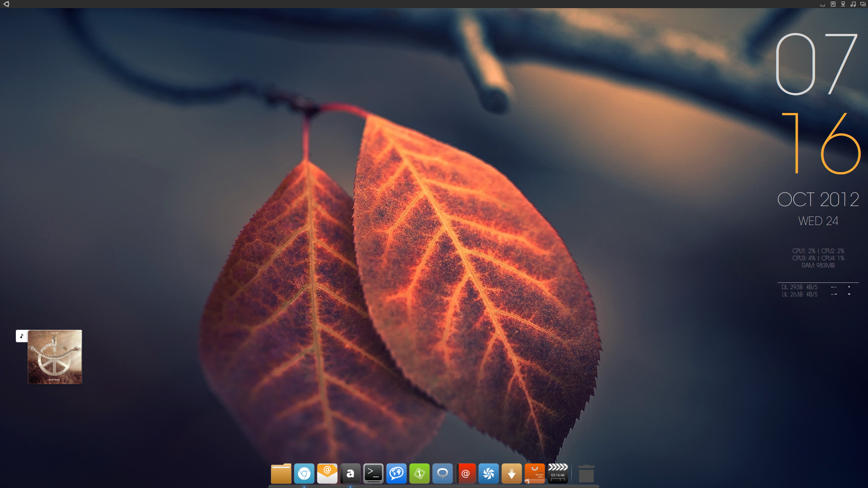This screenshot has height=488, width=868.
Task: Click the underscore tray icon
Action: (823, 5)
